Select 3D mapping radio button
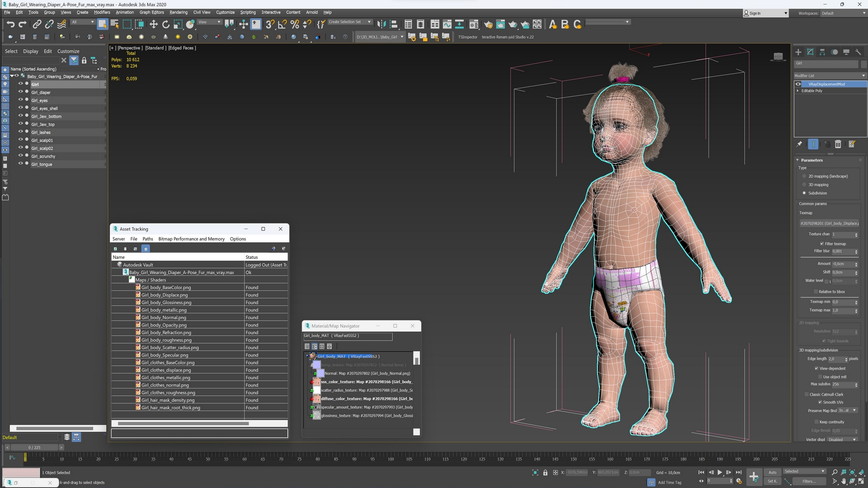Viewport: 868px width, 488px height. tap(804, 185)
